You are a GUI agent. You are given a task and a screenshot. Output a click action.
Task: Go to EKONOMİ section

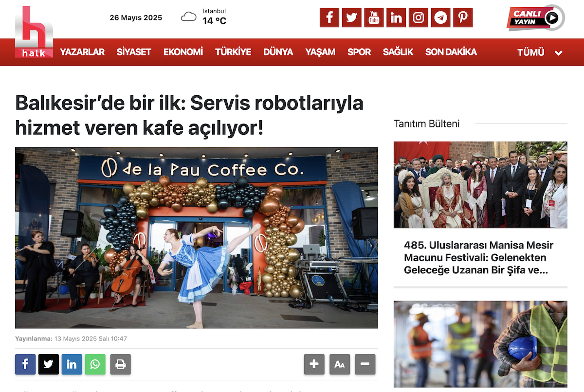pos(183,52)
